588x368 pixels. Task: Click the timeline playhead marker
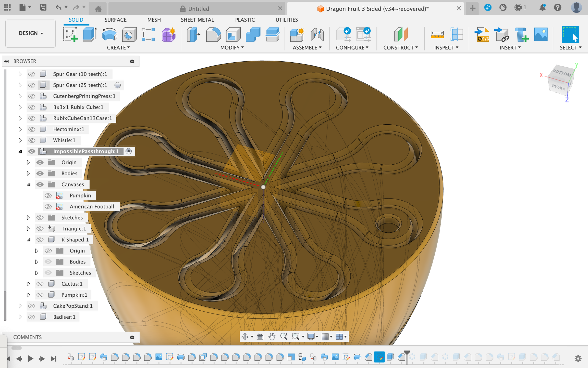pos(407,353)
